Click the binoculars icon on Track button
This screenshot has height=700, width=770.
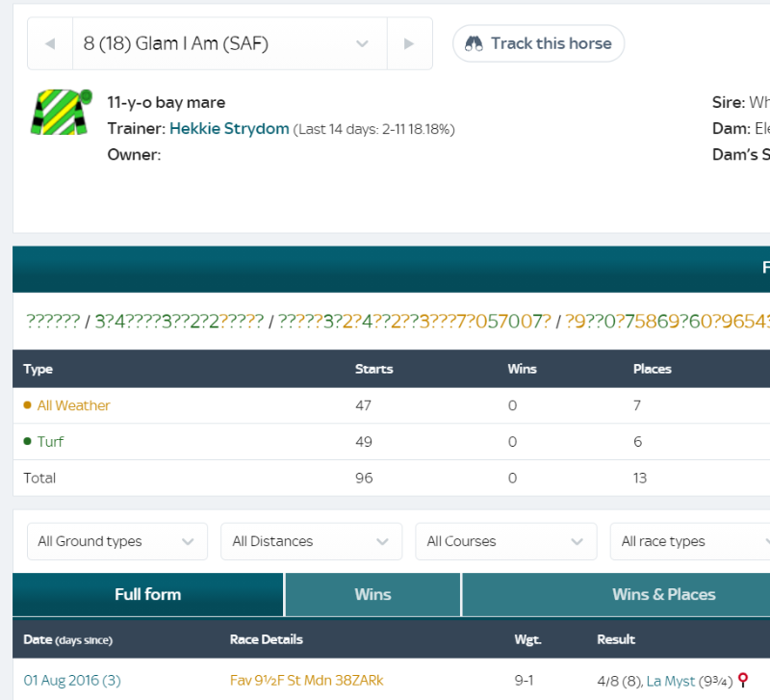tap(474, 43)
